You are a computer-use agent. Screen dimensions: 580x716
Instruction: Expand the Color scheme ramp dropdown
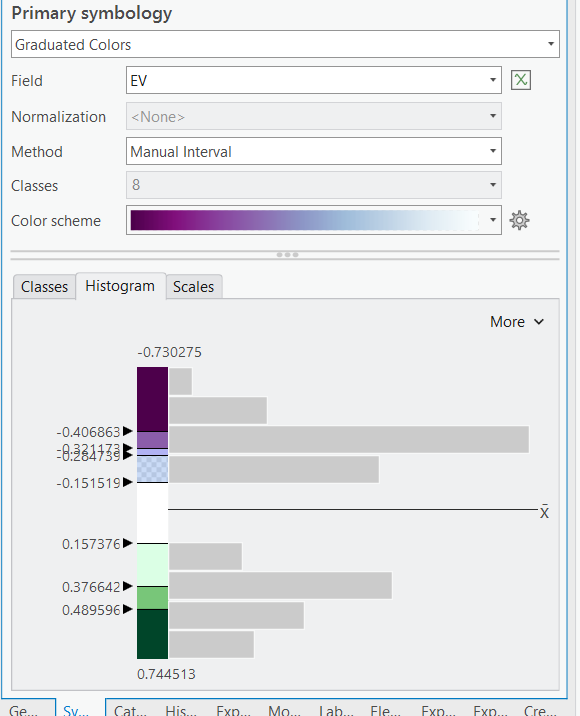314,220
